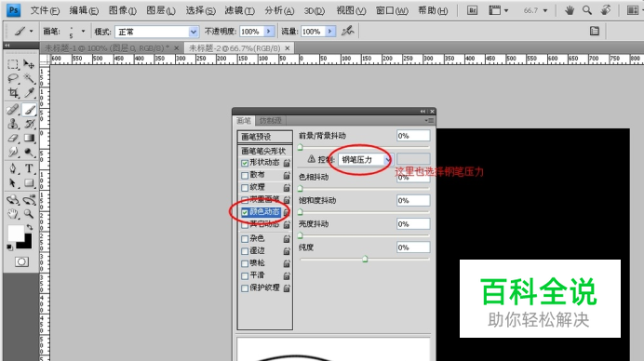Open the tool preset picker dropdown
Viewport: 644px width, 361px height.
(32, 31)
